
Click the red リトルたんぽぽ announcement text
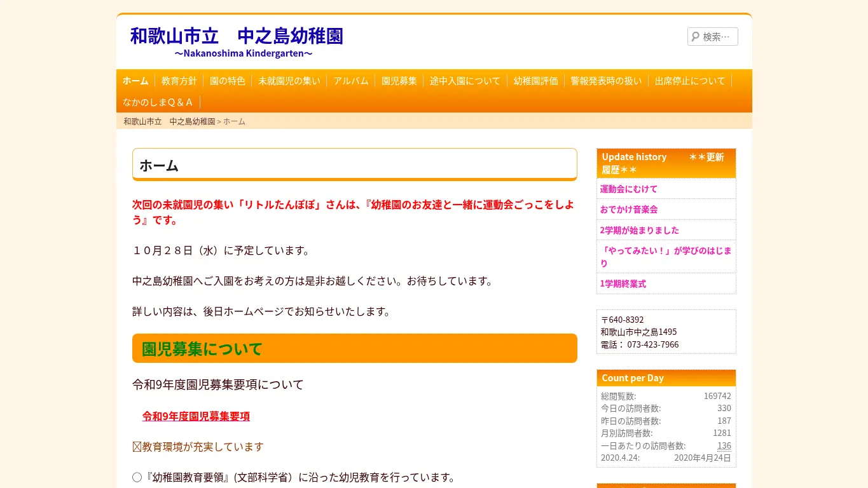[x=354, y=212]
